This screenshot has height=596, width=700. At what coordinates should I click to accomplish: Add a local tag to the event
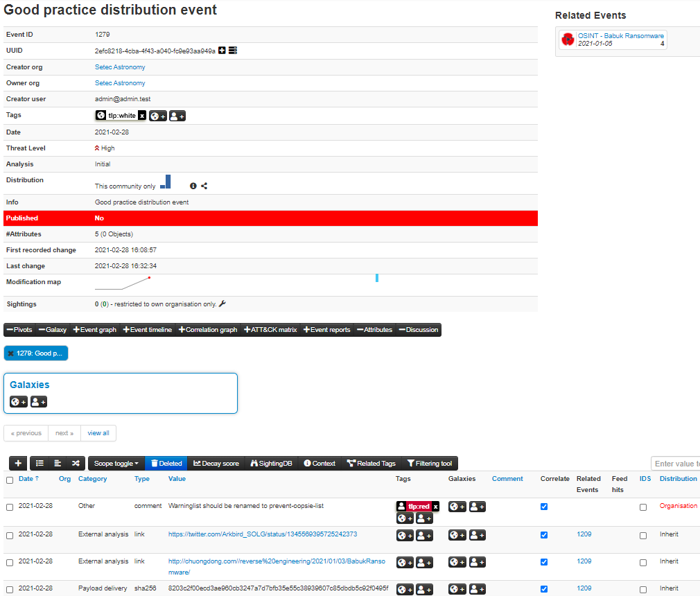(177, 116)
